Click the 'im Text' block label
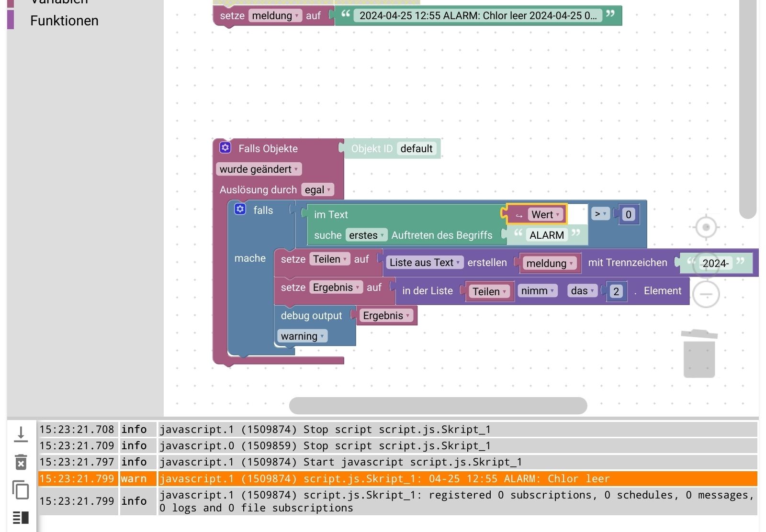Viewport: 766px width, 532px height. click(331, 215)
